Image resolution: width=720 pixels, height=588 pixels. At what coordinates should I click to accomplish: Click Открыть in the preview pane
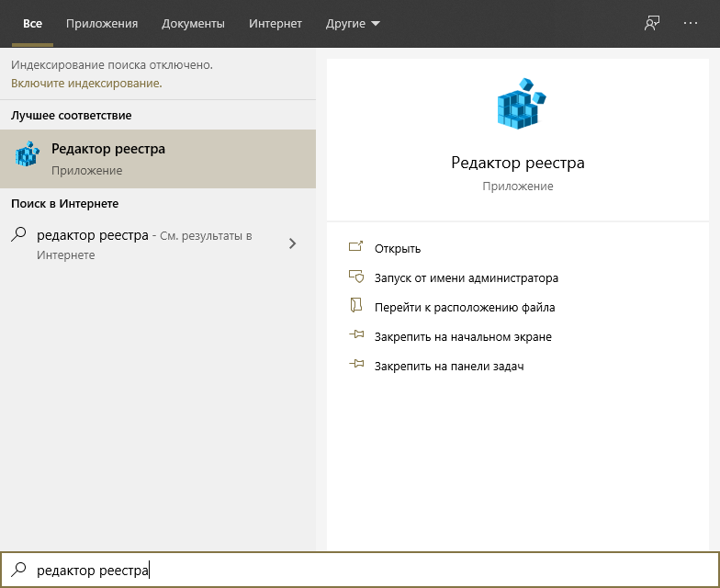397,248
